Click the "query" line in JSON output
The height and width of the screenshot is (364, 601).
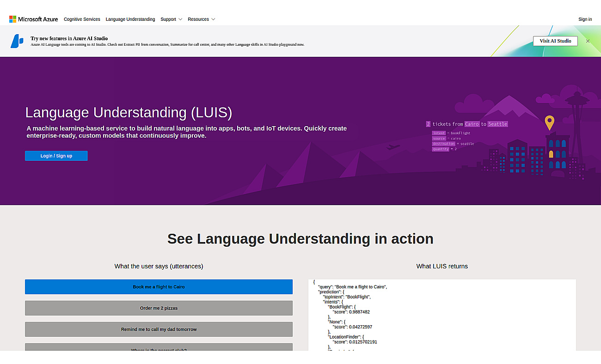[352, 287]
